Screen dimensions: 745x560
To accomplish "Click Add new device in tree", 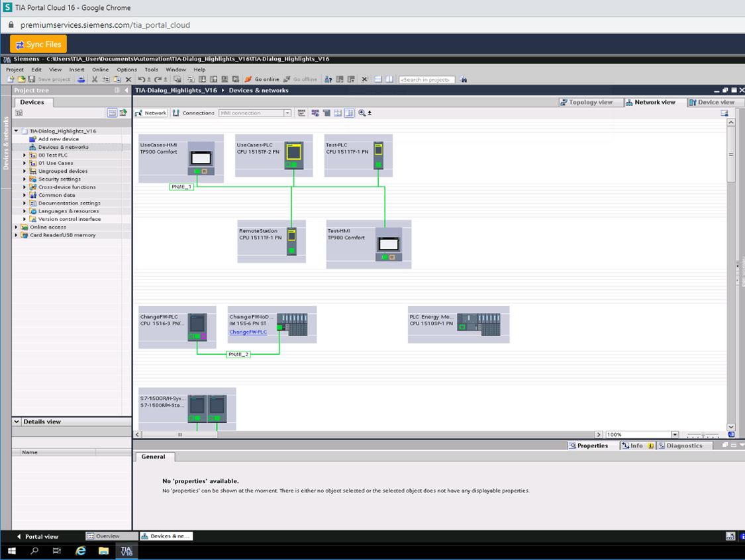I will click(58, 139).
